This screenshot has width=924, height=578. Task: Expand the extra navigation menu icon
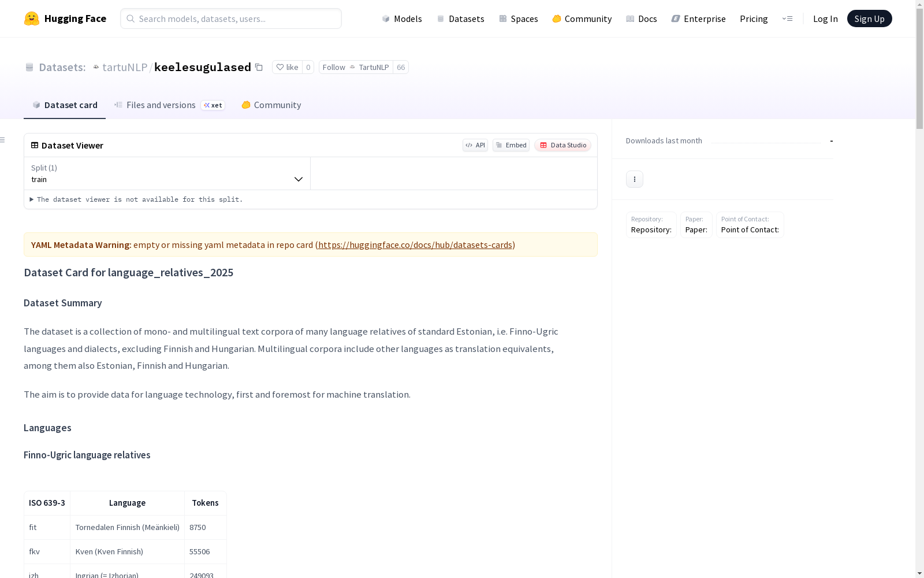click(x=787, y=18)
